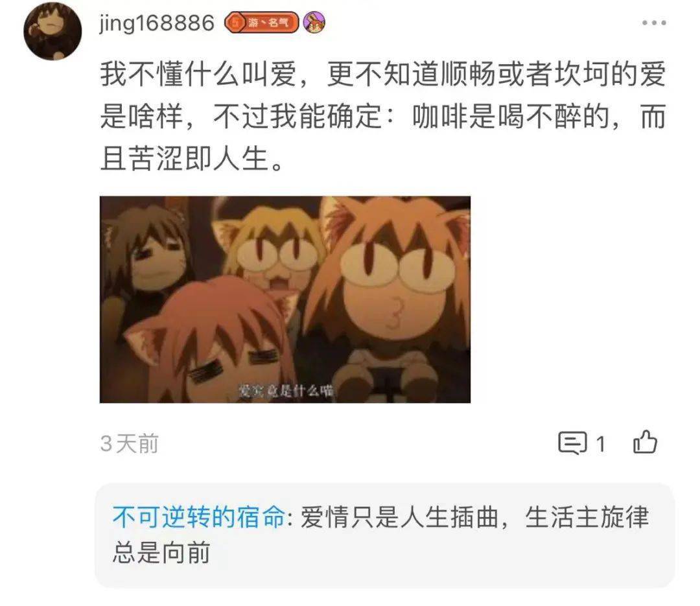
Task: Click the number 5 hexagon in the badge
Action: (x=235, y=22)
